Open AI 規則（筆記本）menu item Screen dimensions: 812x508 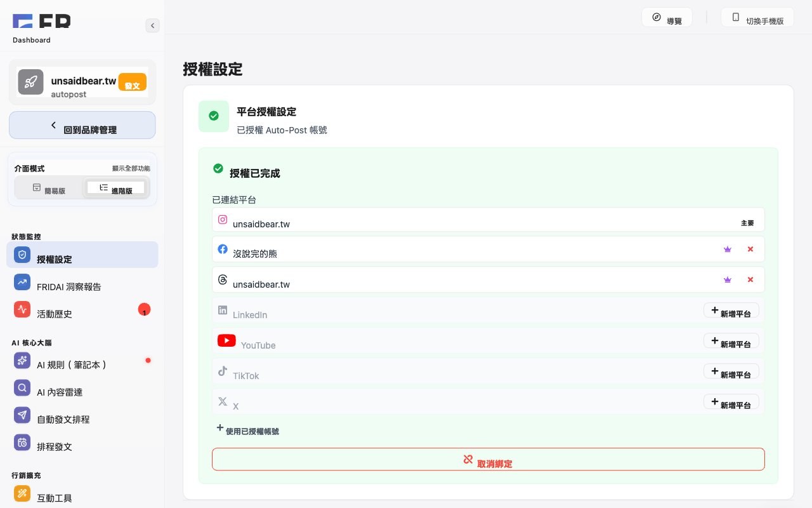82,361
